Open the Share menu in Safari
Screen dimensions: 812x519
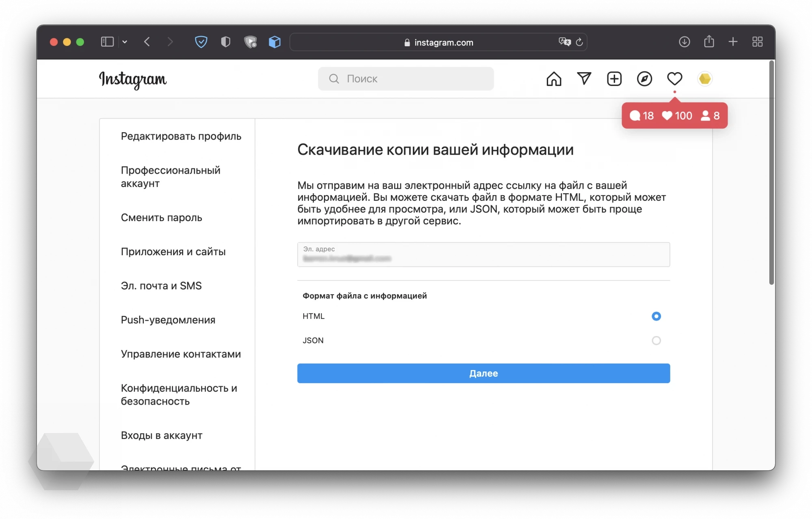coord(709,41)
